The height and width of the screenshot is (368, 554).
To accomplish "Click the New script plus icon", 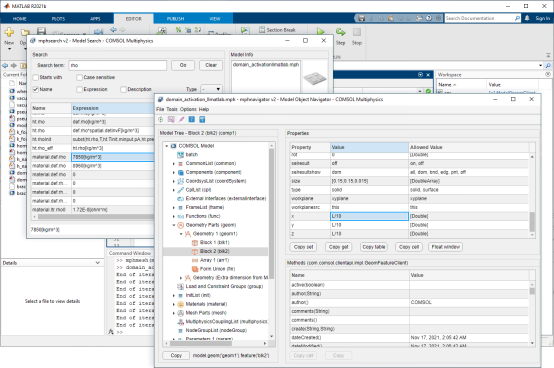I will (9, 32).
